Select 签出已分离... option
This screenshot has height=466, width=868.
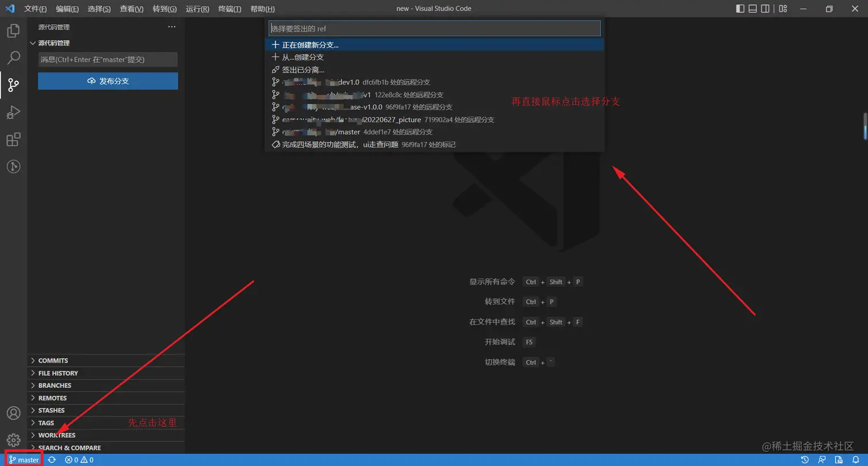coord(435,70)
